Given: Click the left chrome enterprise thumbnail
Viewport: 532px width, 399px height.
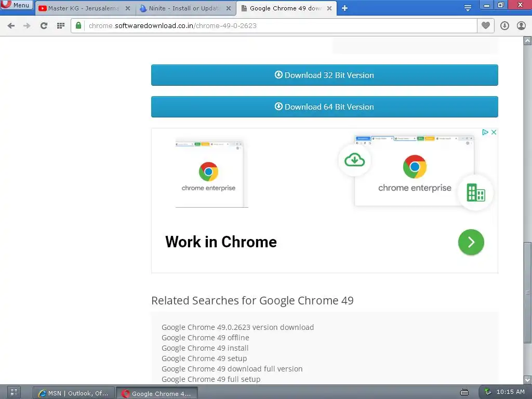Looking at the screenshot, I should coord(211,172).
